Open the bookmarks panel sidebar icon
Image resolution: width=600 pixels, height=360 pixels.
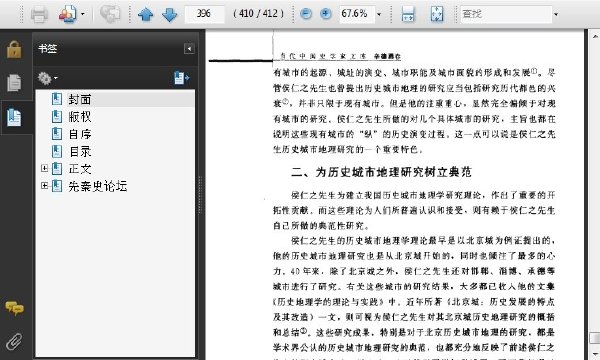coord(14,117)
